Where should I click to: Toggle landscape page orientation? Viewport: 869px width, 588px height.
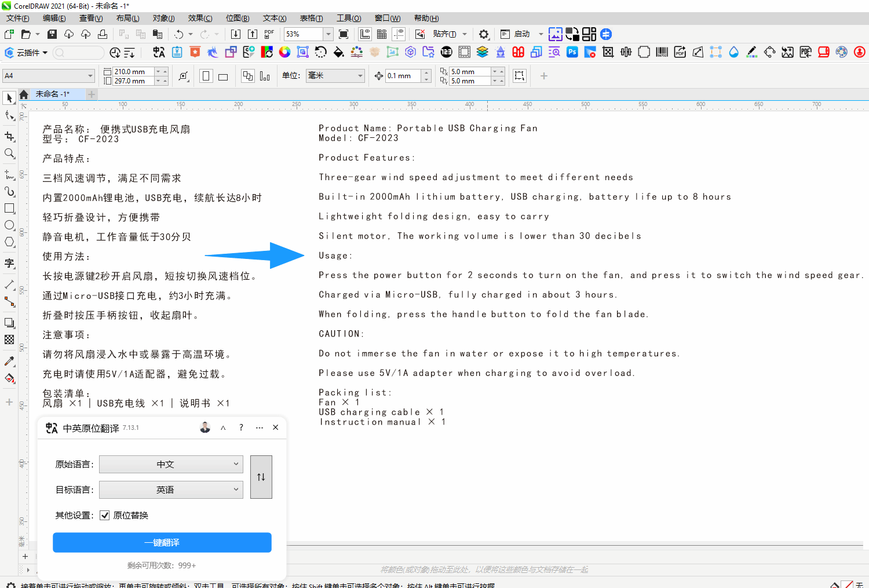coord(223,76)
